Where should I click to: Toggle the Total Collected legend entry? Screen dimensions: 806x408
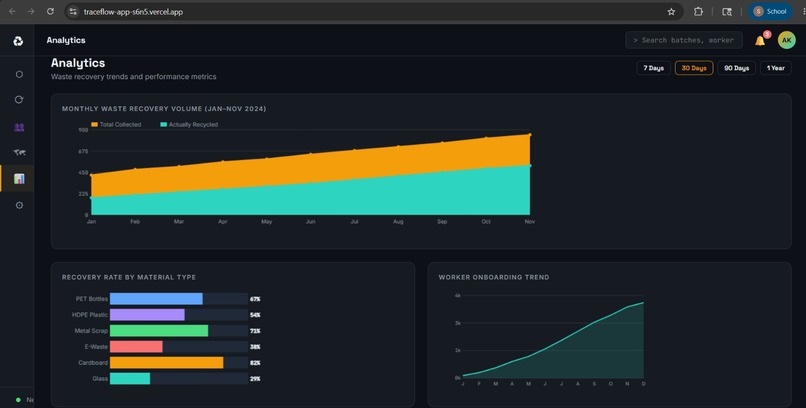click(116, 124)
